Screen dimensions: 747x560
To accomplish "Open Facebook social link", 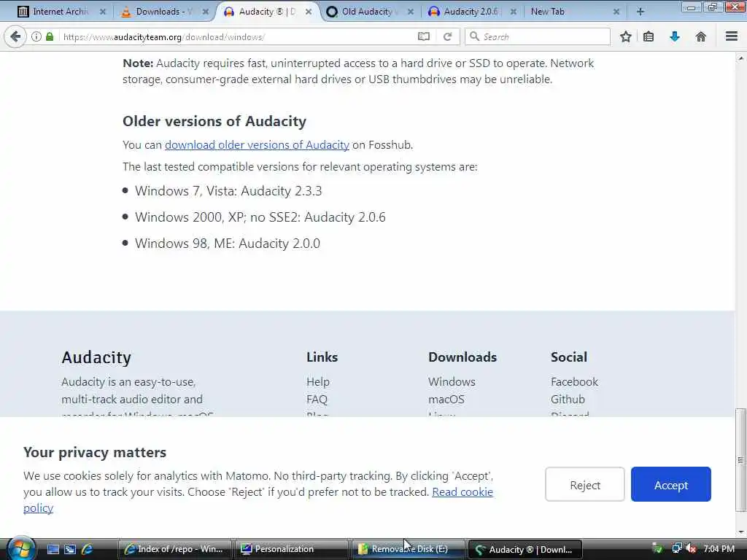I will 574,382.
